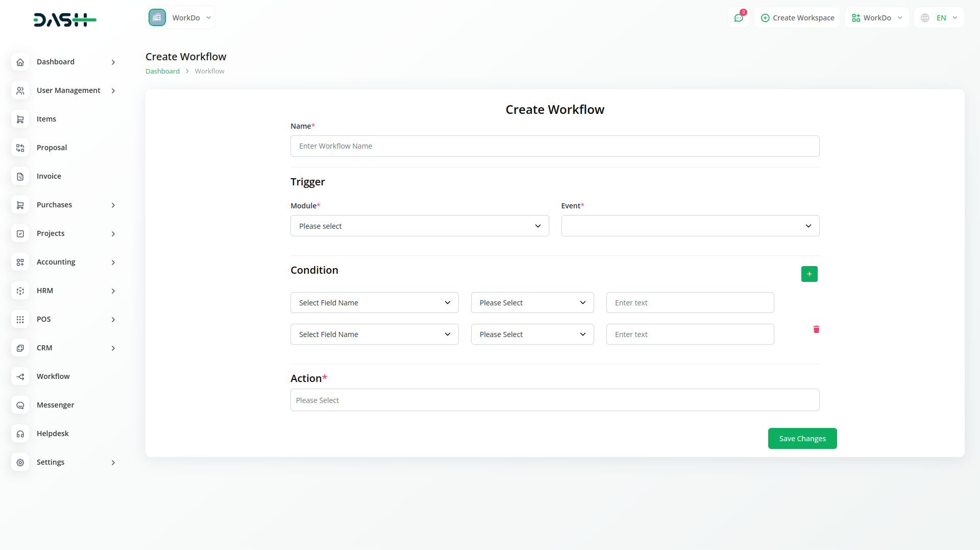Click the Items cart icon
Viewport: 980px width, 550px height.
coord(20,119)
